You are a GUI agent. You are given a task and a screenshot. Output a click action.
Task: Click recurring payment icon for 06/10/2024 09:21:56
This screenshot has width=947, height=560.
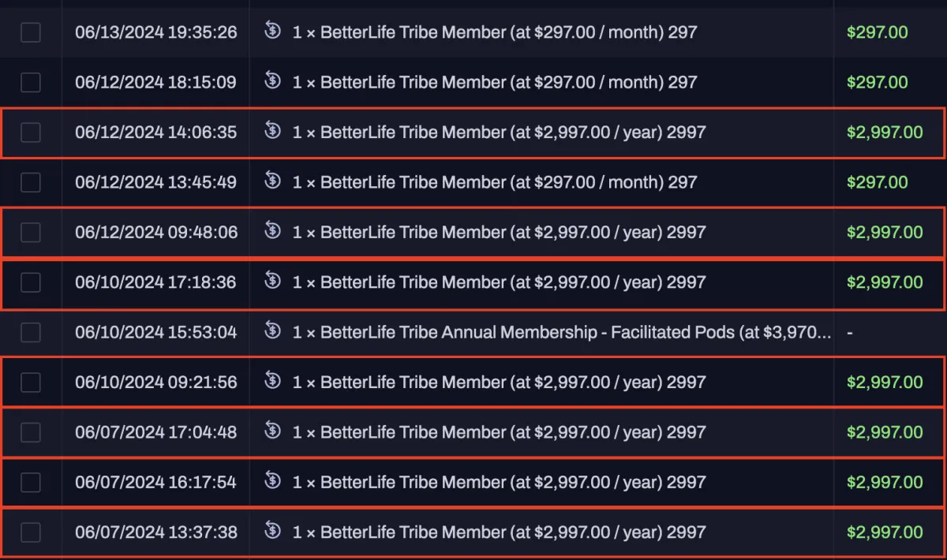(x=273, y=381)
